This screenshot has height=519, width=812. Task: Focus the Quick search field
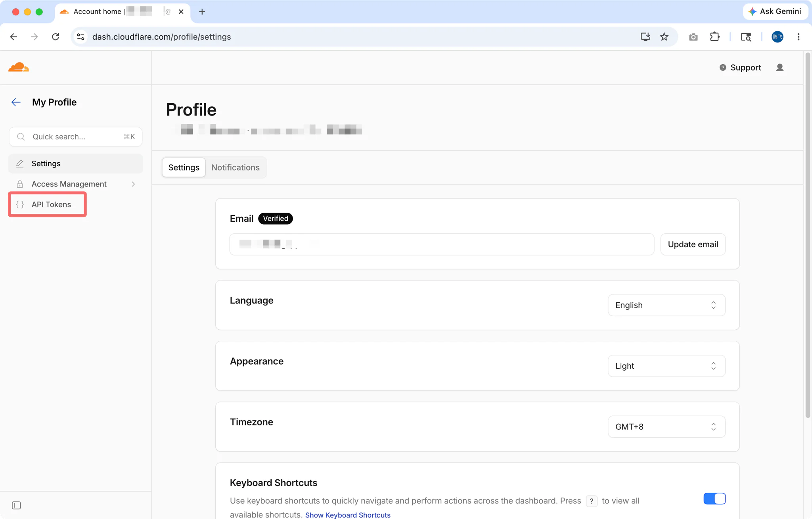[75, 136]
